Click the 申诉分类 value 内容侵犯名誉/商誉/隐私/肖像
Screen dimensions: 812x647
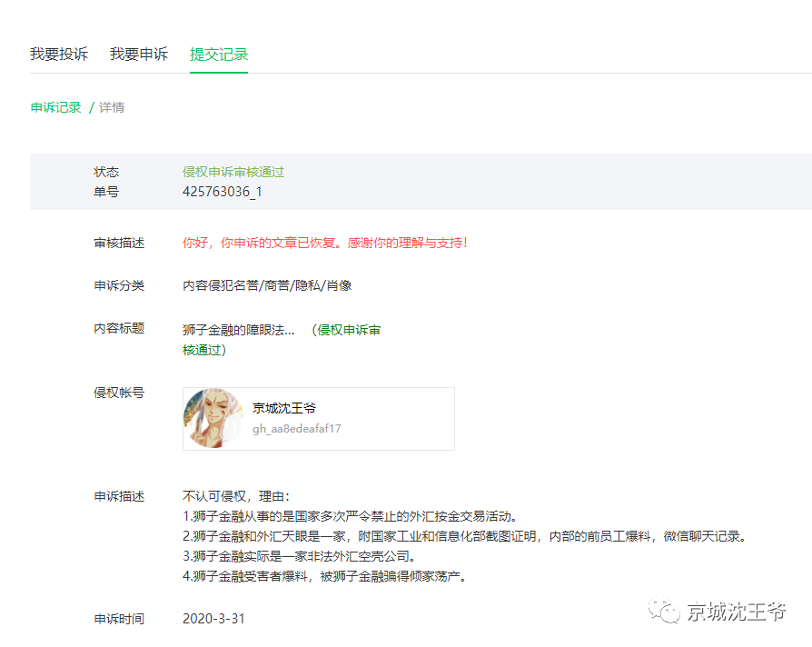[x=267, y=285]
